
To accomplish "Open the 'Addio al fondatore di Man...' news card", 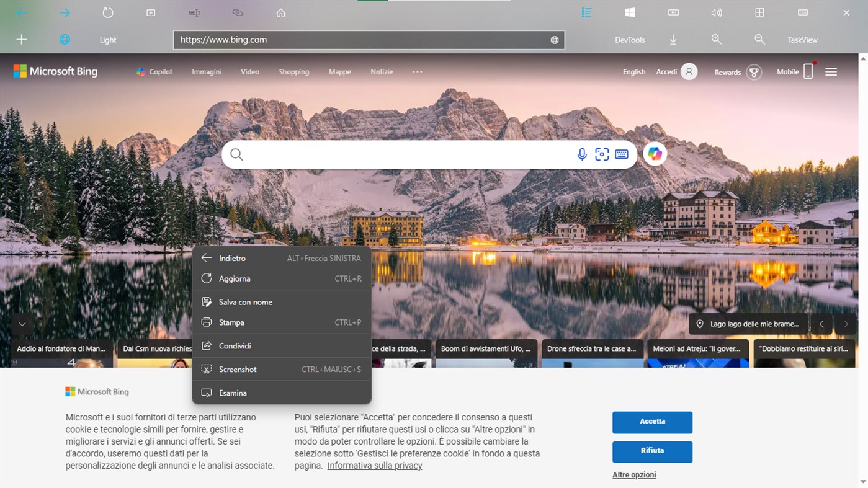I will (62, 353).
